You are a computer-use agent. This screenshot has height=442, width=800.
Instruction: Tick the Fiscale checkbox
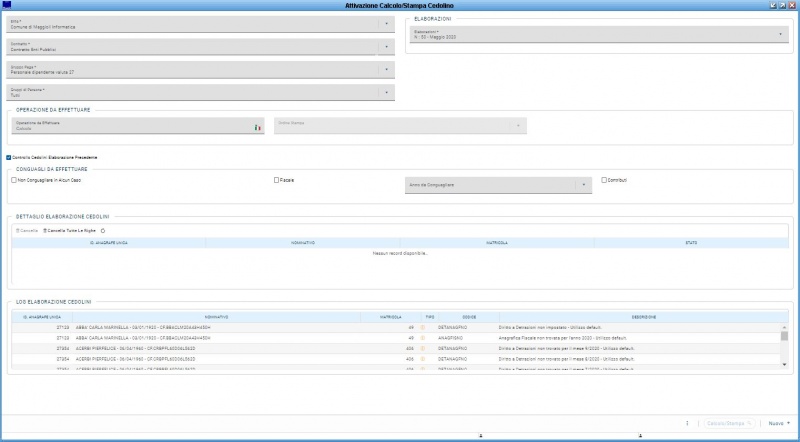277,180
